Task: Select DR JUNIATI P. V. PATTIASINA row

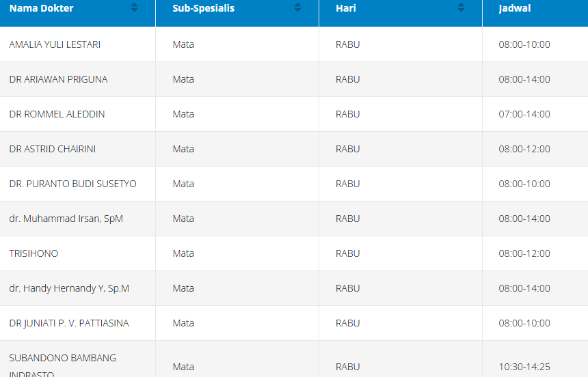Action: click(x=69, y=323)
